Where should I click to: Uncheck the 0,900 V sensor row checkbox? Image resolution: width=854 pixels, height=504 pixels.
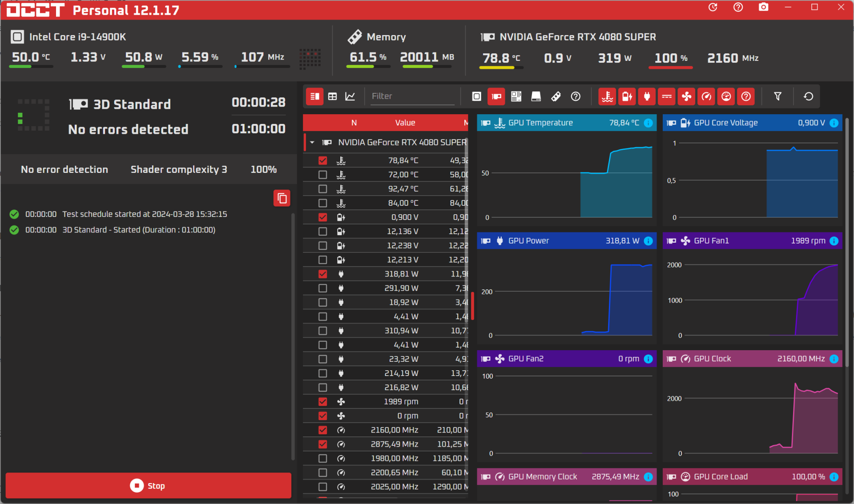tap(323, 217)
